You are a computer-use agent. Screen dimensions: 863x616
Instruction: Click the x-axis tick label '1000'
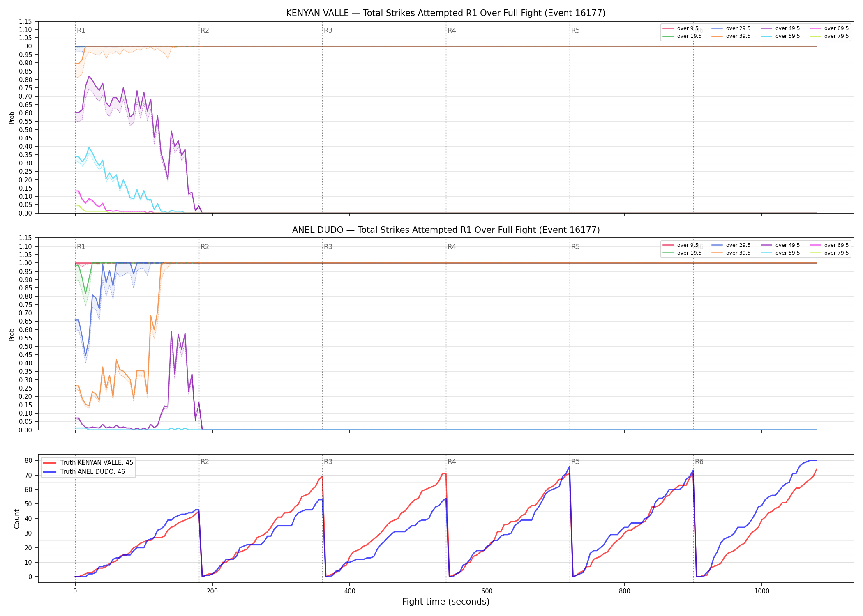pos(762,591)
